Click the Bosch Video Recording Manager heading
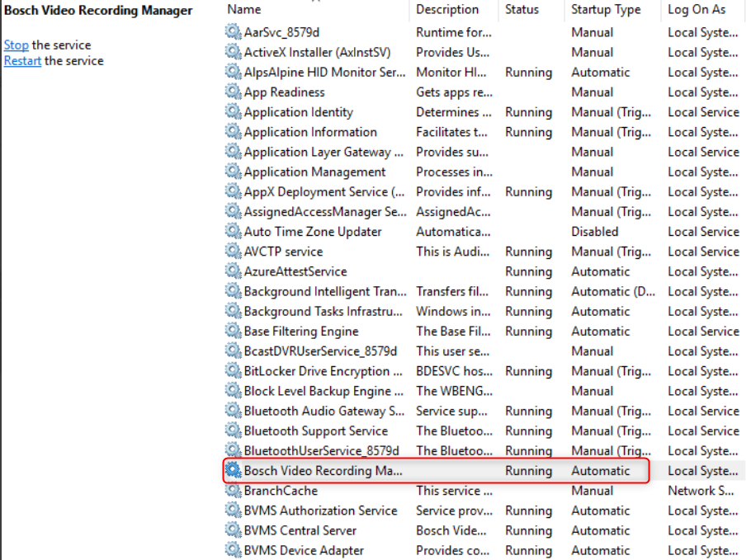The image size is (756, 560). (98, 10)
